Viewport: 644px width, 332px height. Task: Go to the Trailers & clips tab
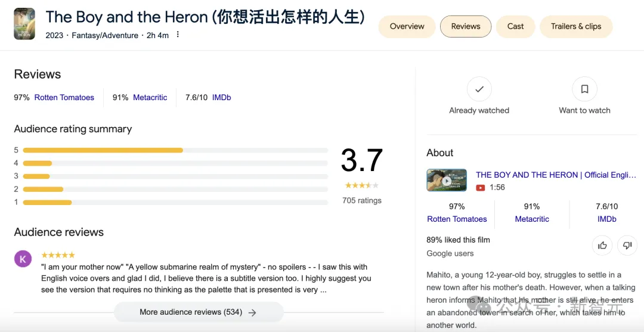pyautogui.click(x=575, y=26)
